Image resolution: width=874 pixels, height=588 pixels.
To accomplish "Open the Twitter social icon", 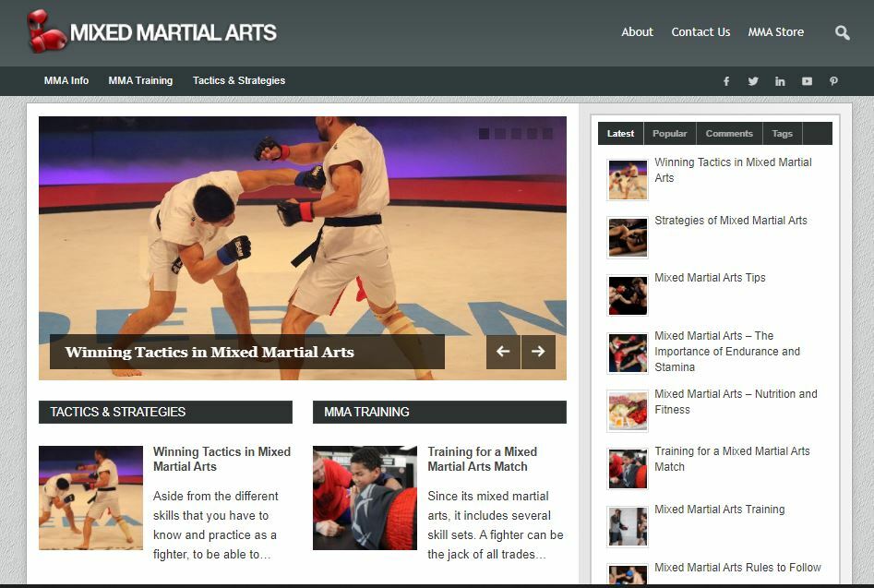I will point(753,81).
